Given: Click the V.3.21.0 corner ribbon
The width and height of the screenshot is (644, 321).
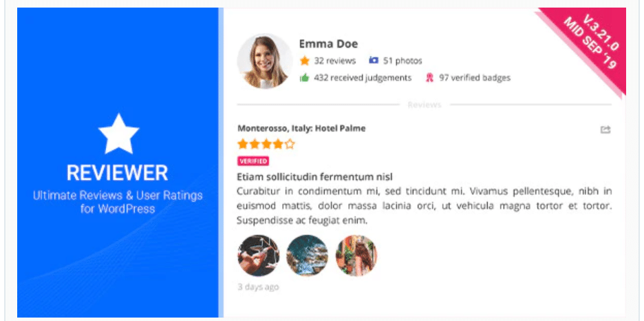Looking at the screenshot, I should point(590,44).
